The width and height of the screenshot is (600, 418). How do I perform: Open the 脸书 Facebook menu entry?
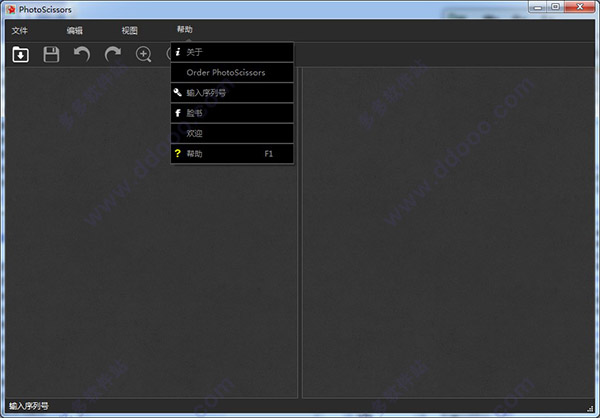click(232, 113)
